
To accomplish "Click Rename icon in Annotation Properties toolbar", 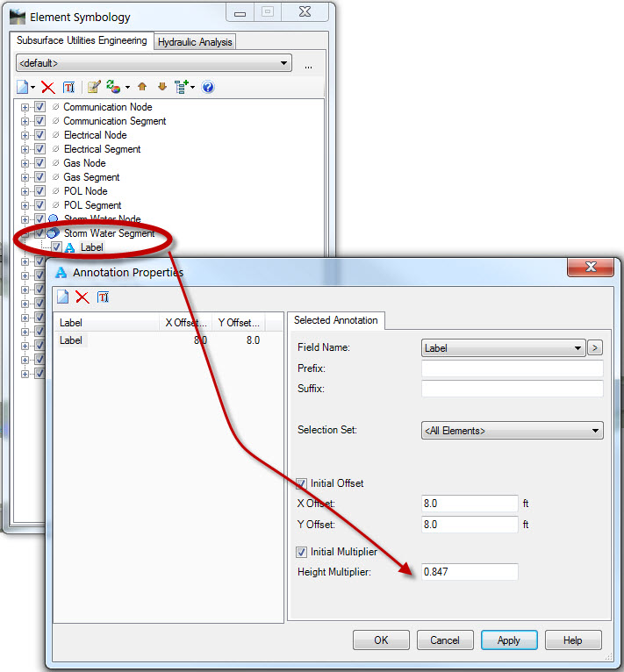I will pos(103,297).
